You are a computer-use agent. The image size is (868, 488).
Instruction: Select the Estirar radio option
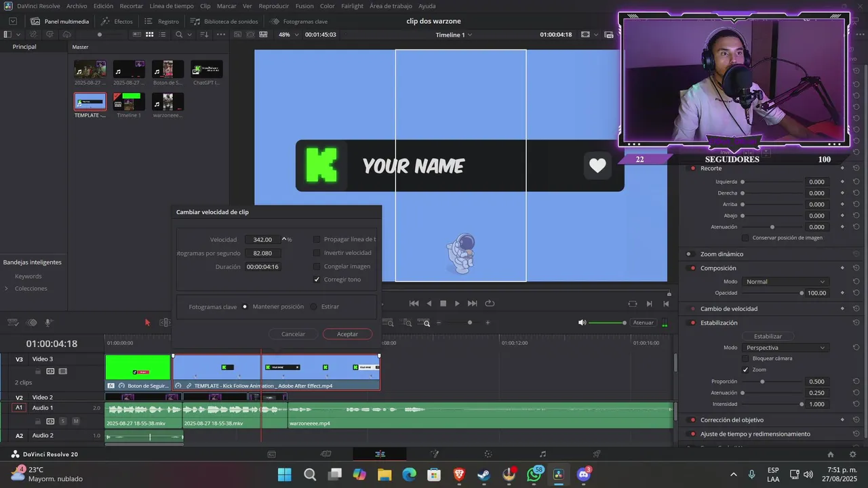click(x=313, y=306)
